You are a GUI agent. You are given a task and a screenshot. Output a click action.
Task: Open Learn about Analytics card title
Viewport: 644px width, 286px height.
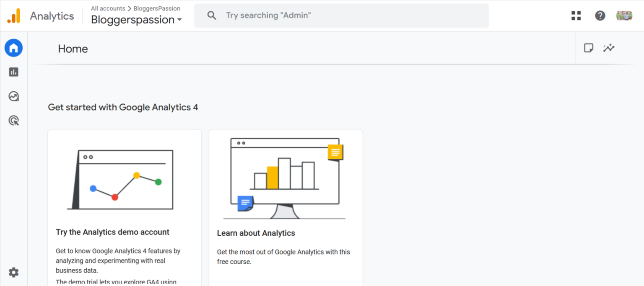tap(256, 233)
